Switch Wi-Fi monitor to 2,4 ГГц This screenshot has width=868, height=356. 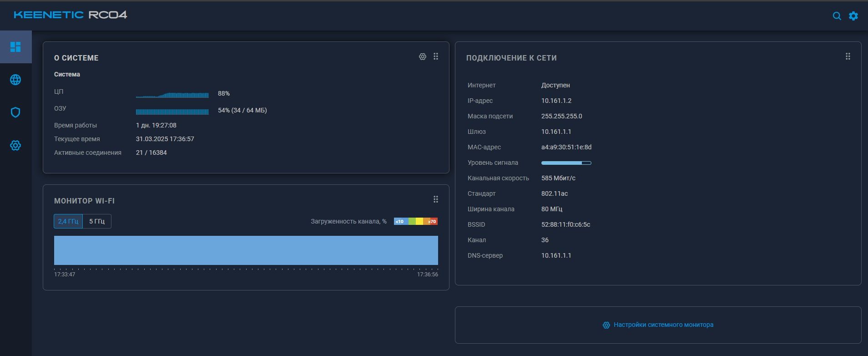pyautogui.click(x=68, y=221)
